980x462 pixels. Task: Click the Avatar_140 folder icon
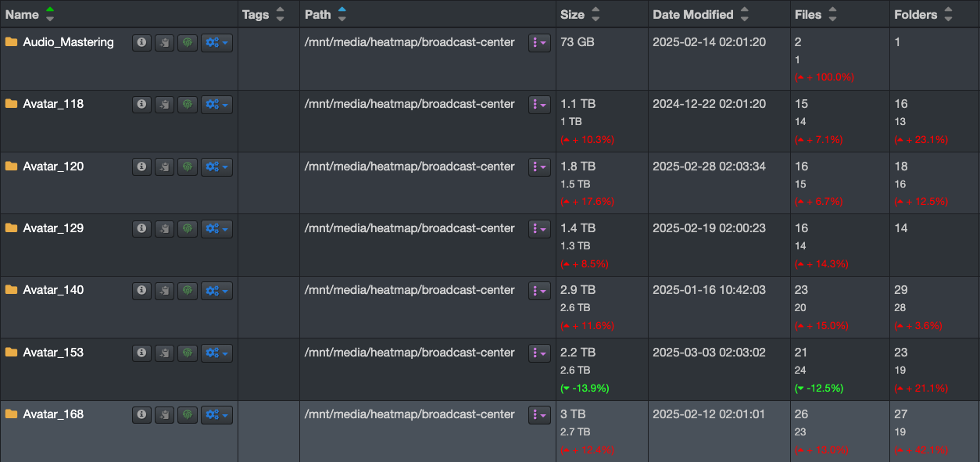(x=11, y=290)
